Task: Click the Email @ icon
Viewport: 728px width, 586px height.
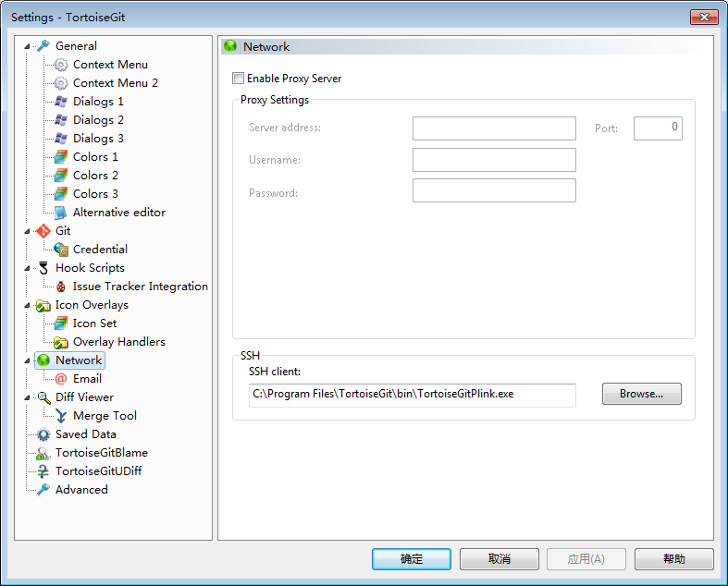Action: point(61,379)
